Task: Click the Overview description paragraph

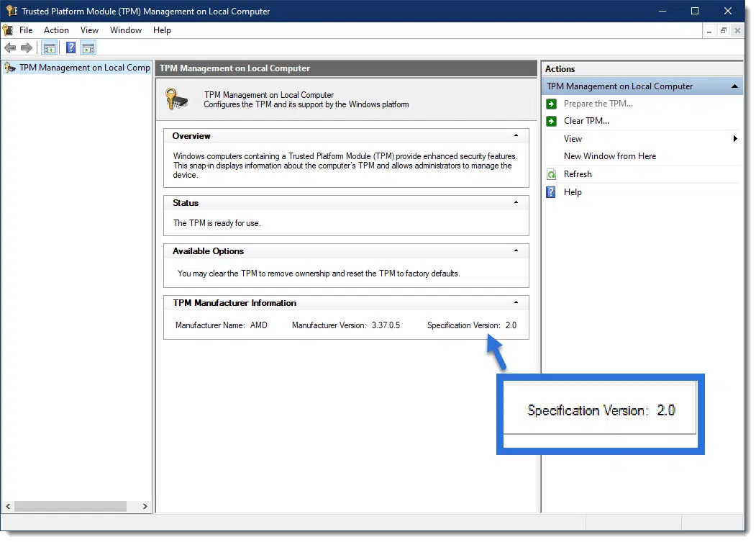Action: (345, 166)
